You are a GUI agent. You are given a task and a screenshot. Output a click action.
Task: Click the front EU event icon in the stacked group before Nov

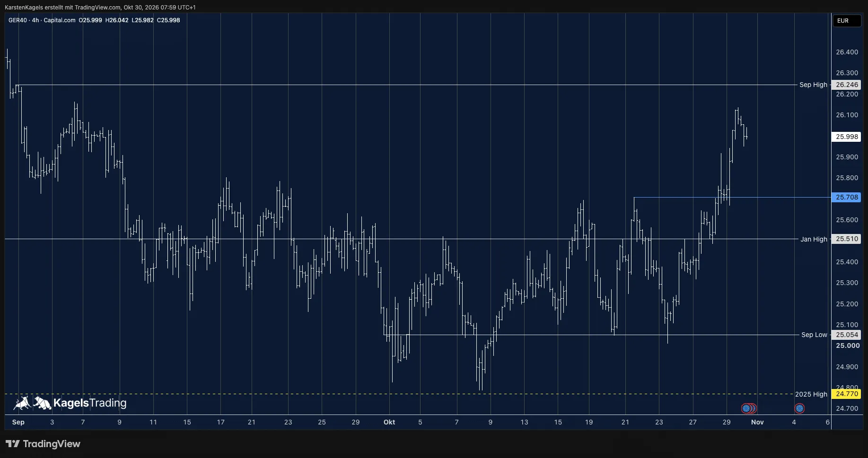(x=746, y=408)
